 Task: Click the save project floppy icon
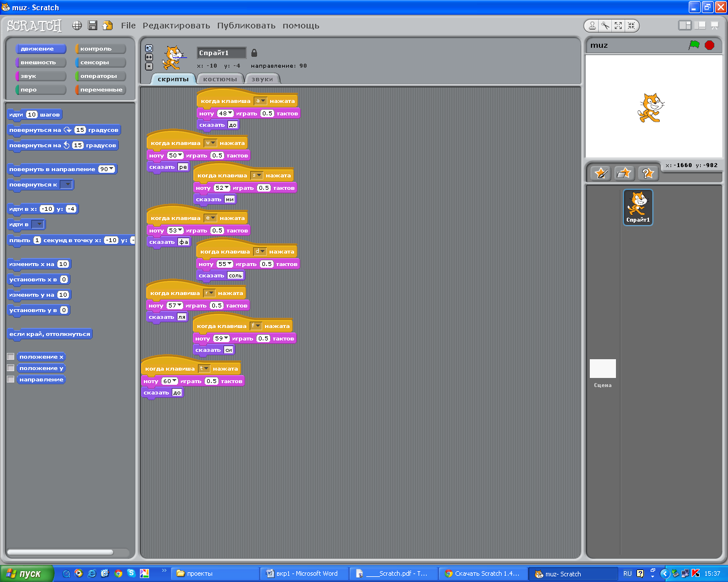click(92, 26)
